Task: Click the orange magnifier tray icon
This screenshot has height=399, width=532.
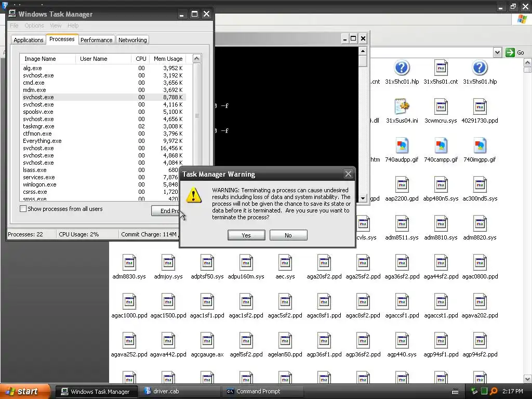Action: pyautogui.click(x=494, y=391)
